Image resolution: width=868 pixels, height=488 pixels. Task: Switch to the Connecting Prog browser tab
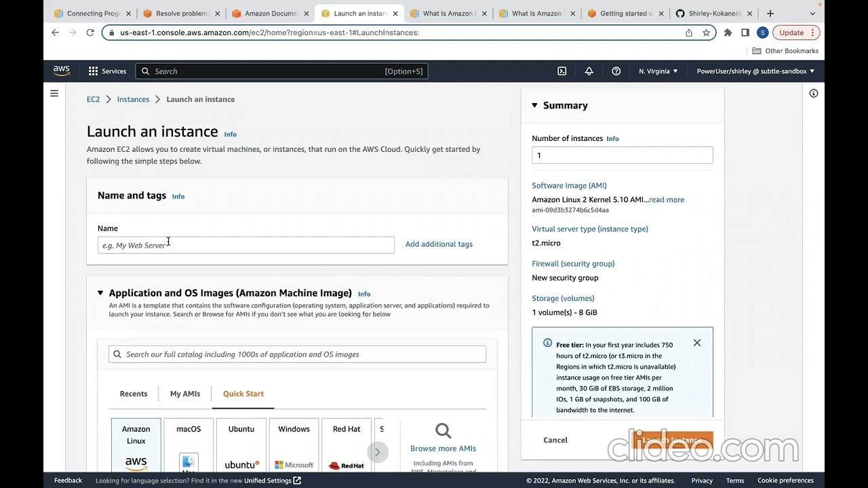(92, 14)
